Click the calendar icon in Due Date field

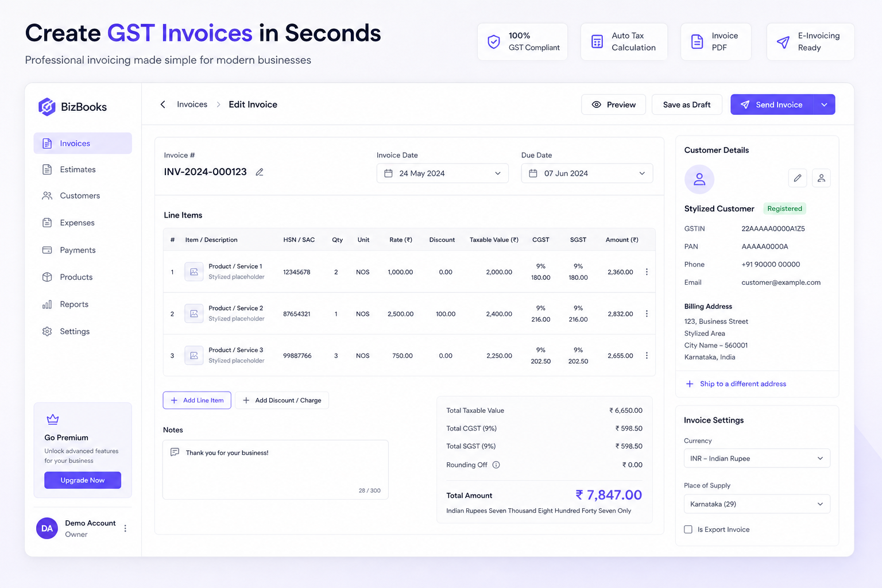point(533,173)
